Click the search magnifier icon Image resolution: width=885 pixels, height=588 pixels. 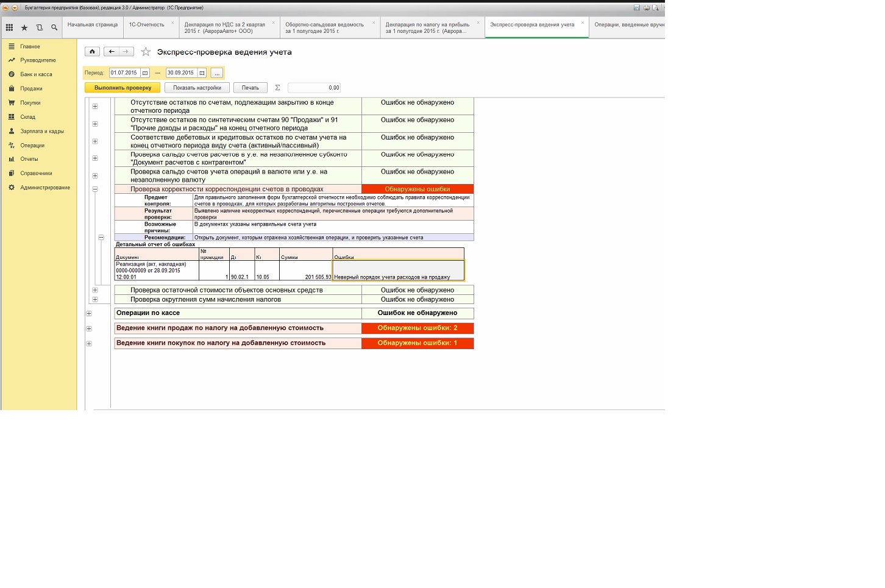(54, 27)
